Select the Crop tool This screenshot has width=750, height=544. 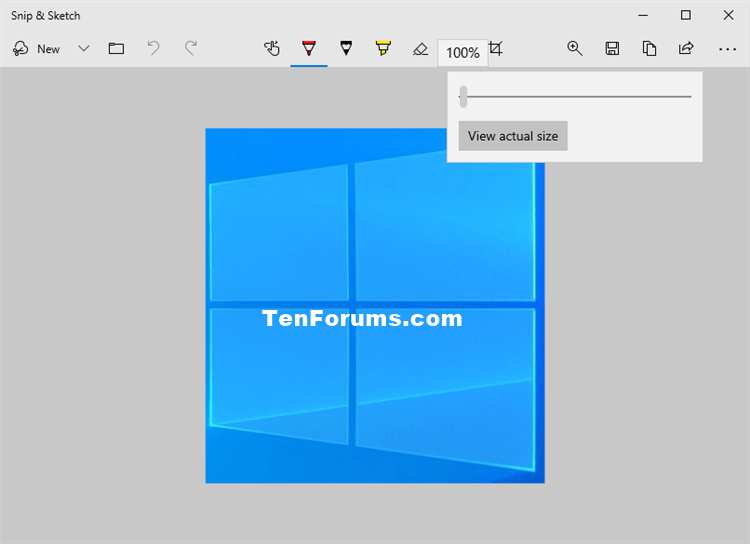pos(496,48)
